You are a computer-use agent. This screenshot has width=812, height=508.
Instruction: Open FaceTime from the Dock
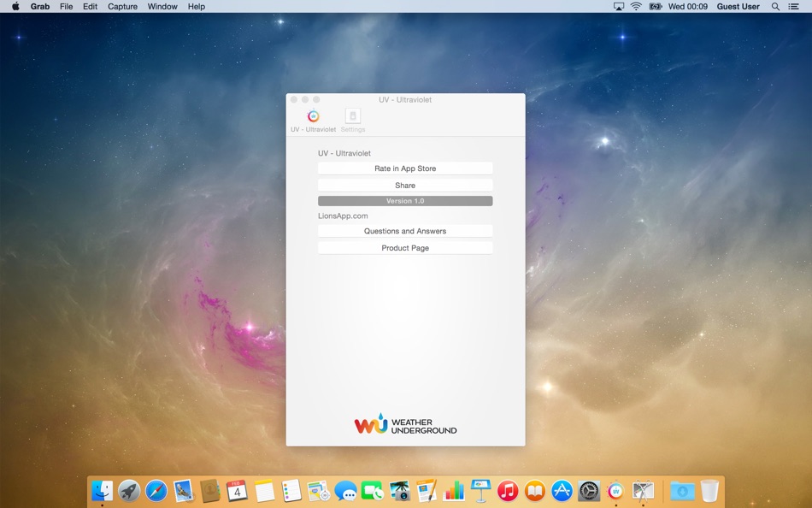pyautogui.click(x=374, y=491)
